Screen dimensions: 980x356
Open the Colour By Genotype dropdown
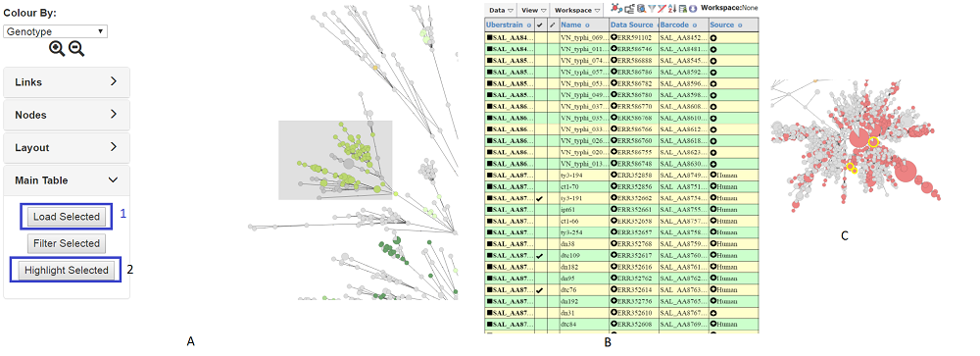[56, 31]
